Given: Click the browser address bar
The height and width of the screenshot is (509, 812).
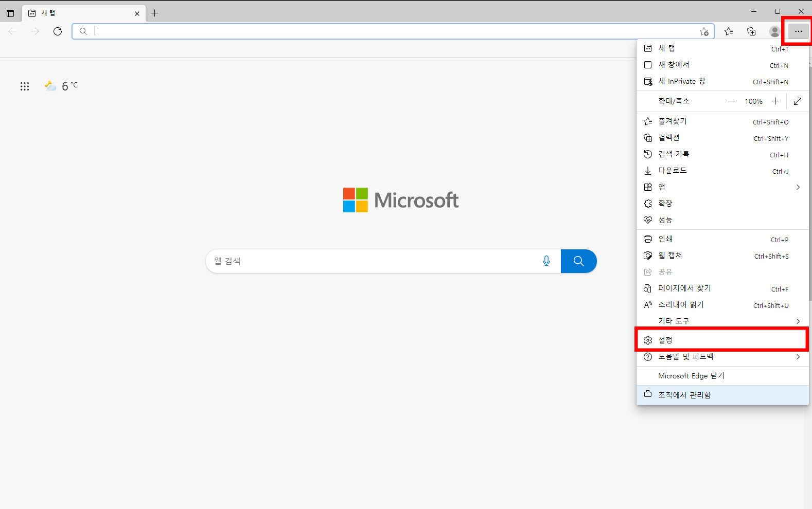Looking at the screenshot, I should (393, 31).
